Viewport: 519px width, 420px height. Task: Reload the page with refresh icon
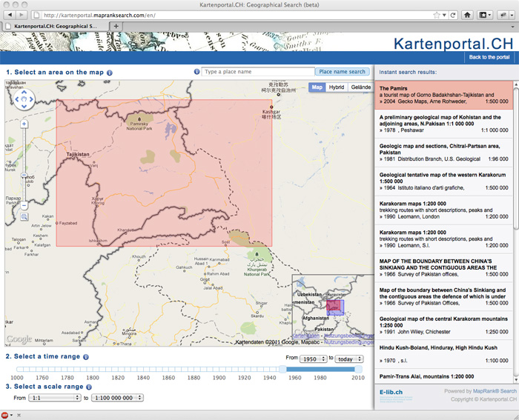pos(453,15)
